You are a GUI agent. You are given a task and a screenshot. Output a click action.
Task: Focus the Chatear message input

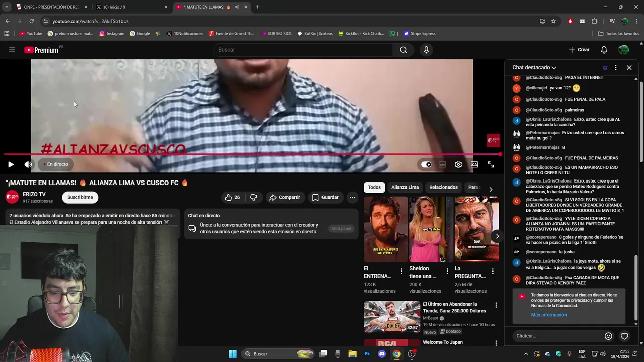tap(557, 336)
